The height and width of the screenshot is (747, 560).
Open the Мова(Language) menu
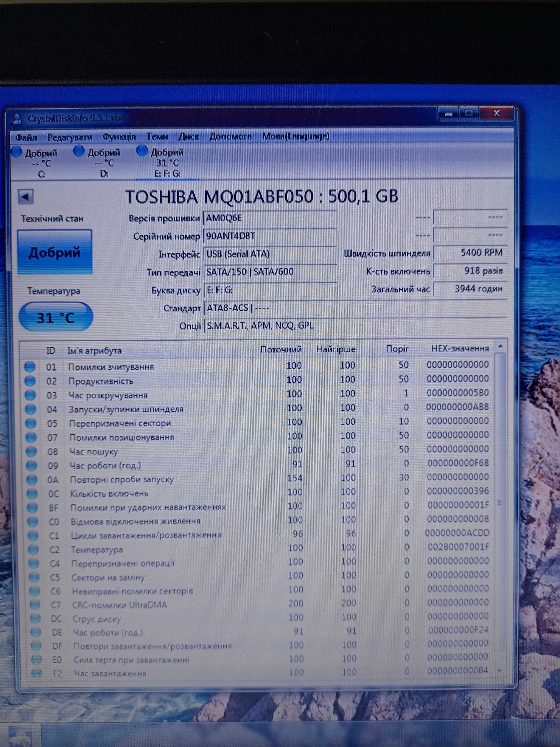pyautogui.click(x=296, y=136)
